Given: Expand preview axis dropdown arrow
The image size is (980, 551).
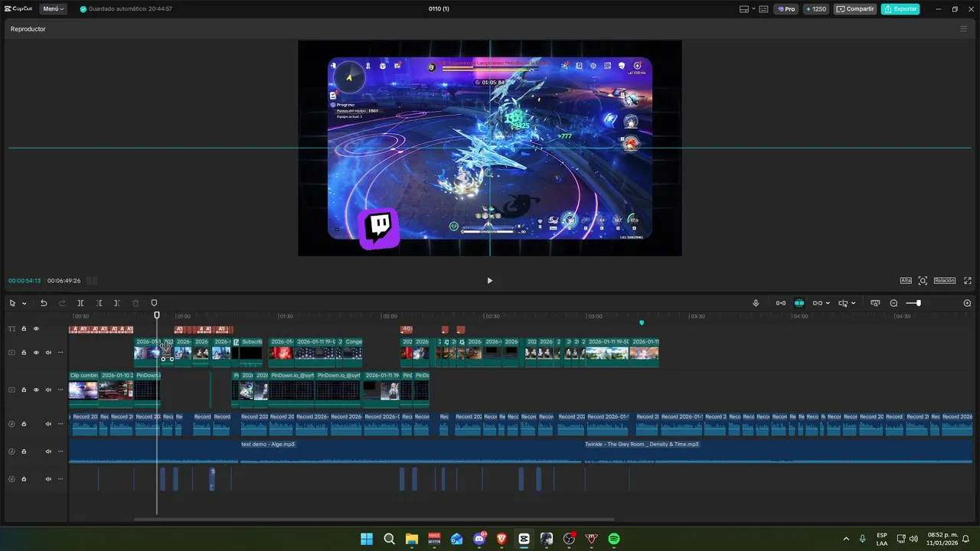Looking at the screenshot, I should (853, 303).
